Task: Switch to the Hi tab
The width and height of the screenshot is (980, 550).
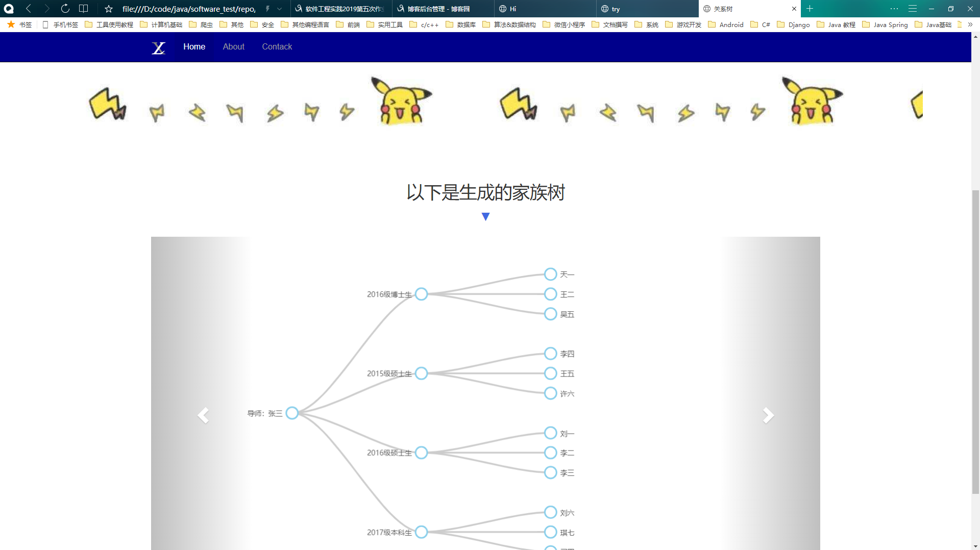Action: click(545, 9)
